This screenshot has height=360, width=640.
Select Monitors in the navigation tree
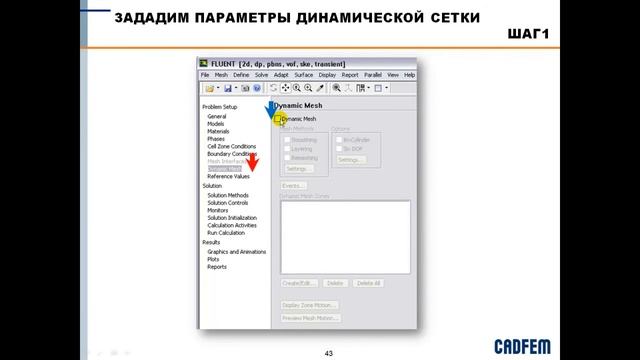[218, 210]
